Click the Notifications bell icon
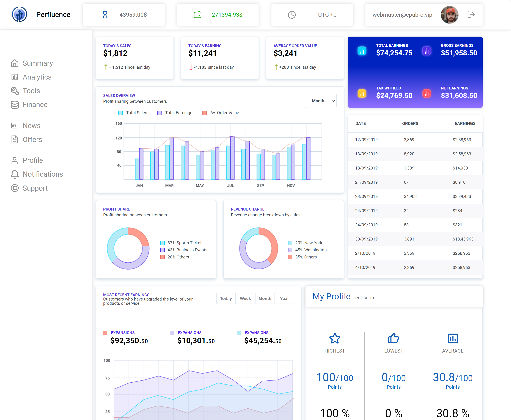Screen dimensions: 511x420 [x=15, y=174]
